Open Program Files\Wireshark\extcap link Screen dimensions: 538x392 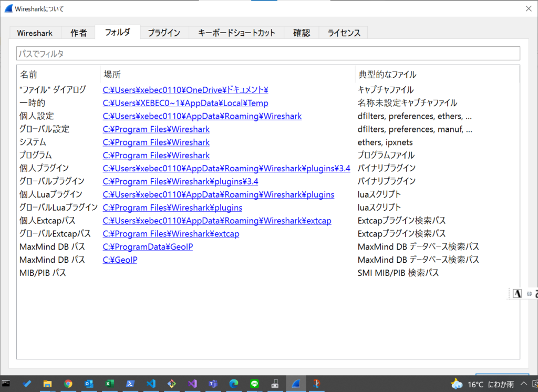click(x=171, y=233)
